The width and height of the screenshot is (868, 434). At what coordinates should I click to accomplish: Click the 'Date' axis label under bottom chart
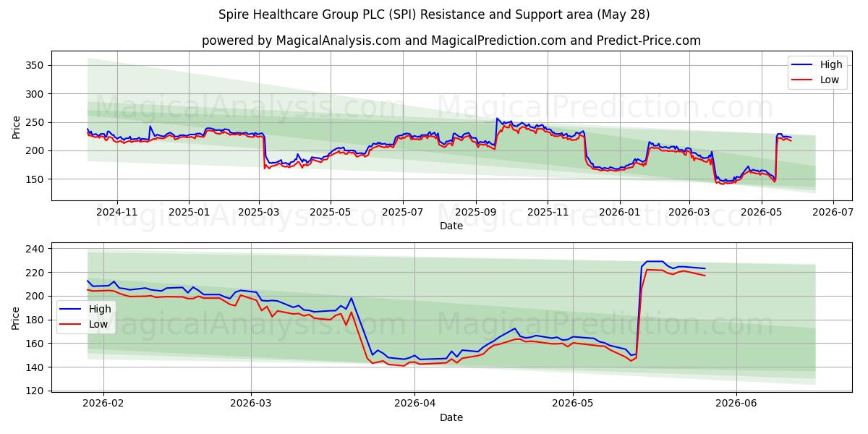pyautogui.click(x=451, y=417)
